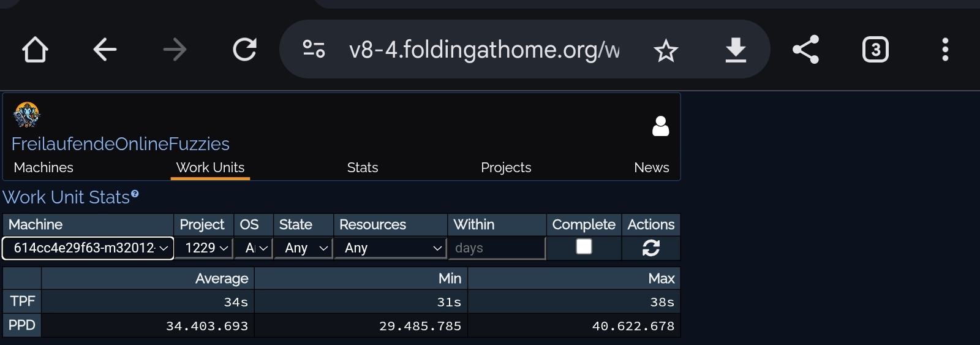The image size is (980, 345).
Task: Click the Min column header
Action: [361, 278]
